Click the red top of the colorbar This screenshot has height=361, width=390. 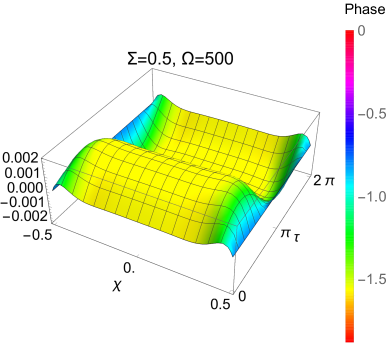[x=349, y=34]
